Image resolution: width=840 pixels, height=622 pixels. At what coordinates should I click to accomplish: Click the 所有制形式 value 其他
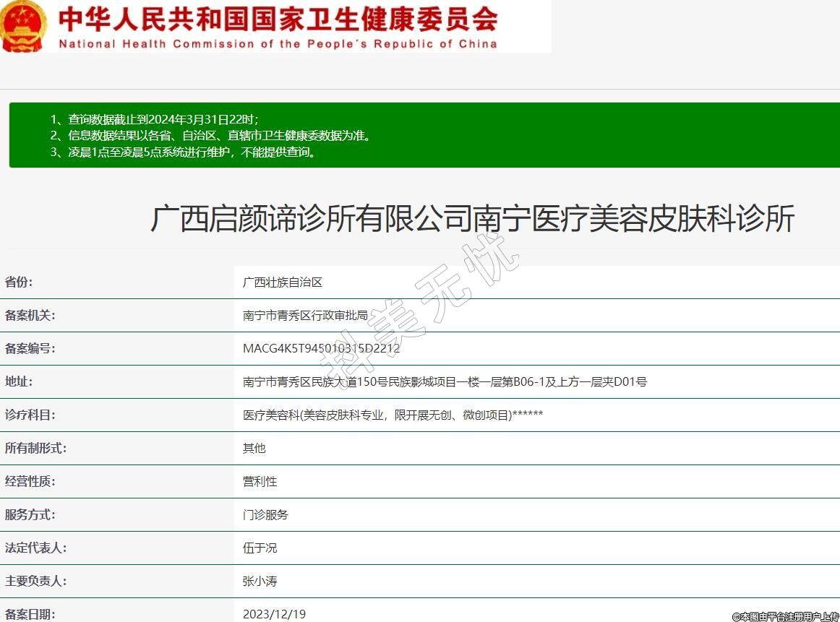(x=254, y=449)
